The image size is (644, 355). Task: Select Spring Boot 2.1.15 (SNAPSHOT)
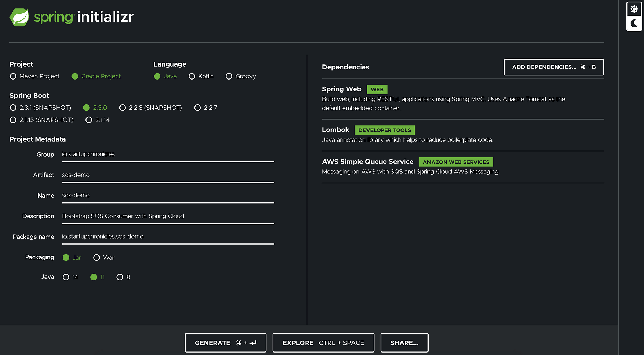coord(42,120)
